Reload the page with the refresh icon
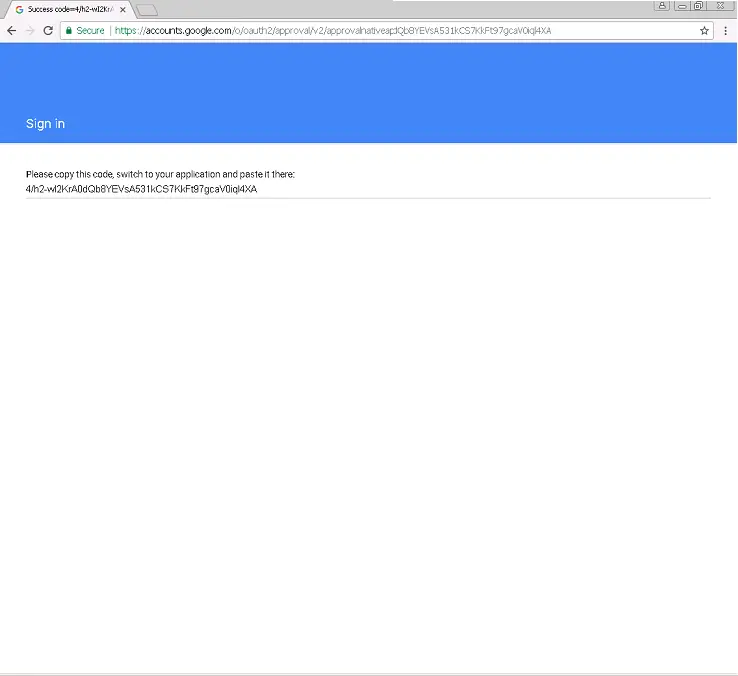 [47, 31]
